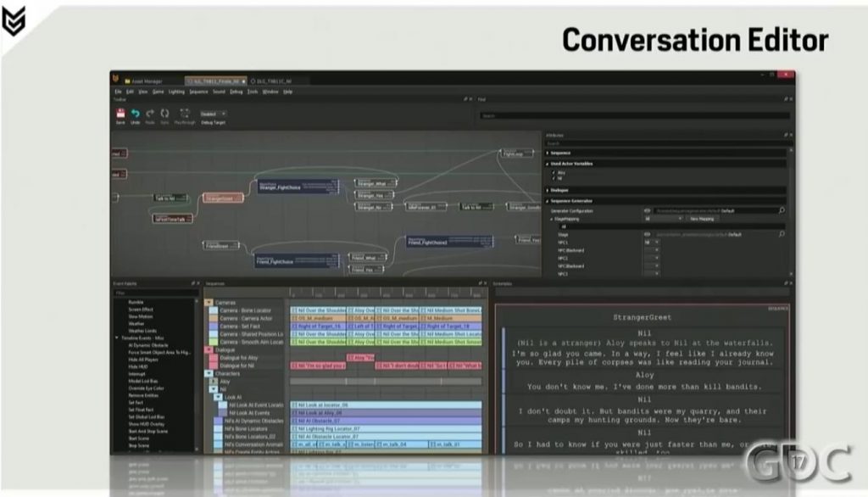Select the Friend_FightChoice node
This screenshot has height=497, width=868.
298,260
